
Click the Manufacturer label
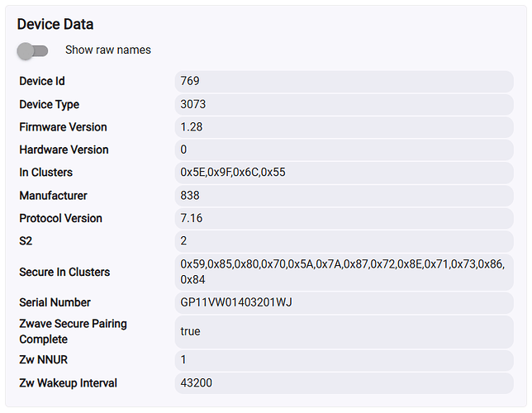click(x=54, y=196)
